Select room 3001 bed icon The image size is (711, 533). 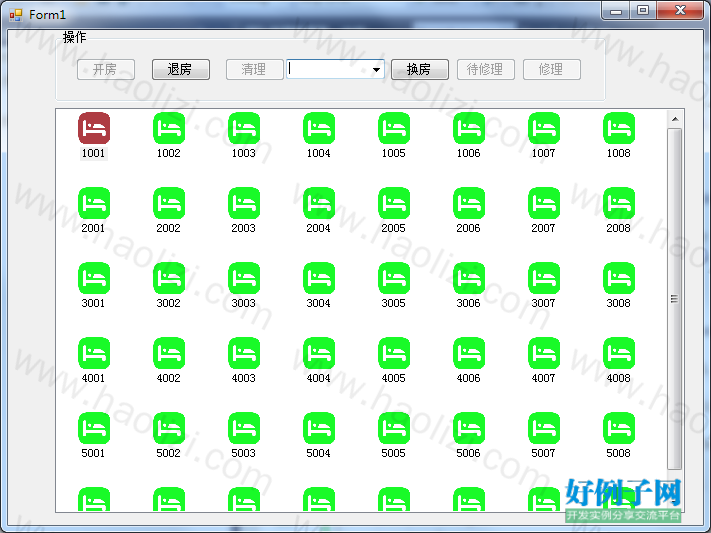(94, 278)
